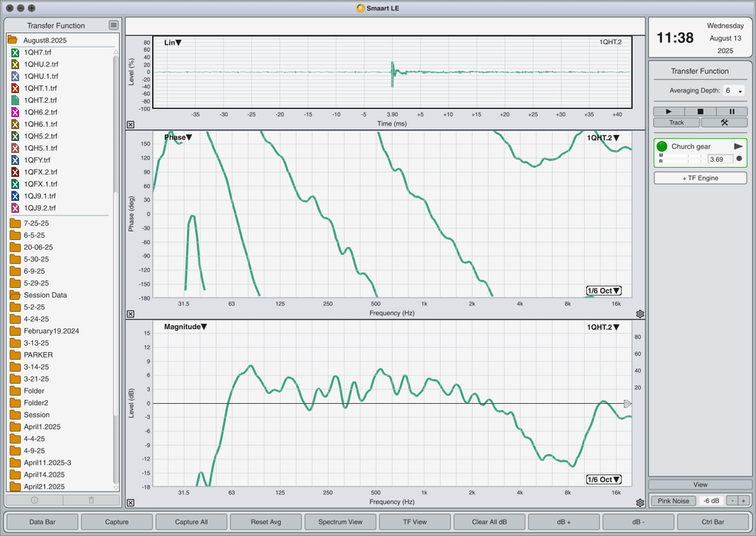
Task: Click the info icon below the file list
Action: [34, 501]
